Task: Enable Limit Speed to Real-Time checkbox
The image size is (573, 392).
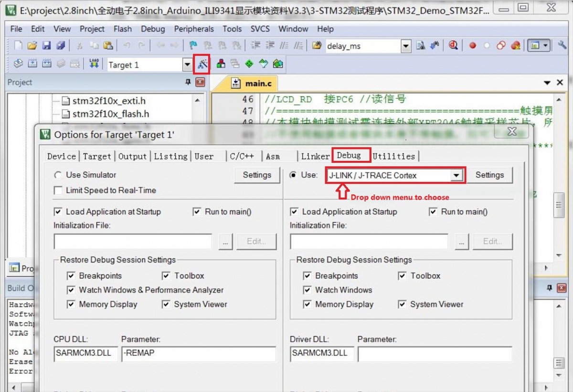Action: click(x=58, y=191)
